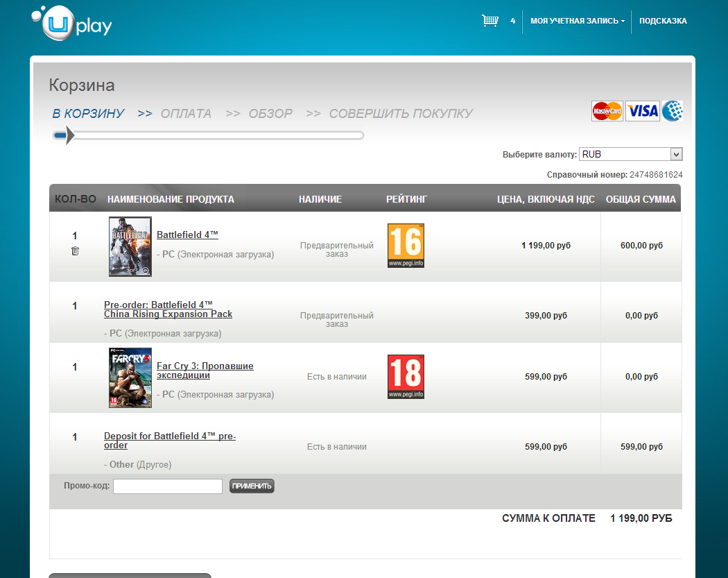Click the Deposit row 599,00 руб total
The width and height of the screenshot is (728, 578).
(641, 446)
